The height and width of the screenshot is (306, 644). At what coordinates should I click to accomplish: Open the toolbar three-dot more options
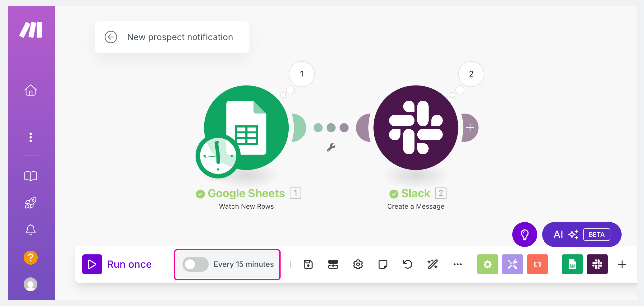tap(457, 264)
